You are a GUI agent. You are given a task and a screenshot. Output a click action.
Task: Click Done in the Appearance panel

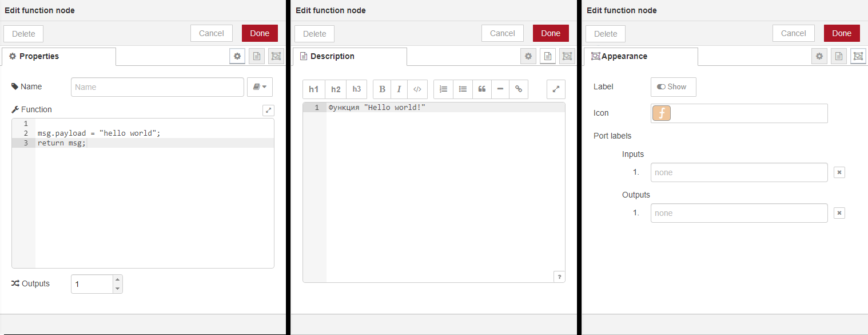(841, 33)
